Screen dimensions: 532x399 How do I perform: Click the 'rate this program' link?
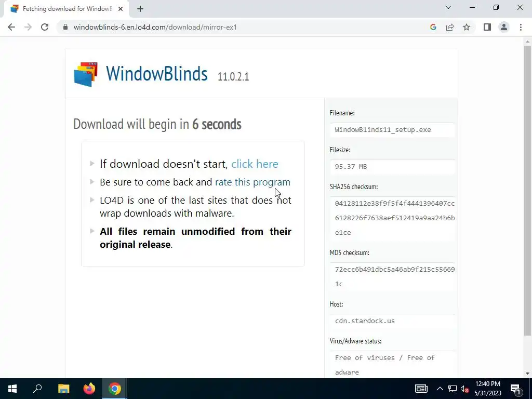(253, 182)
